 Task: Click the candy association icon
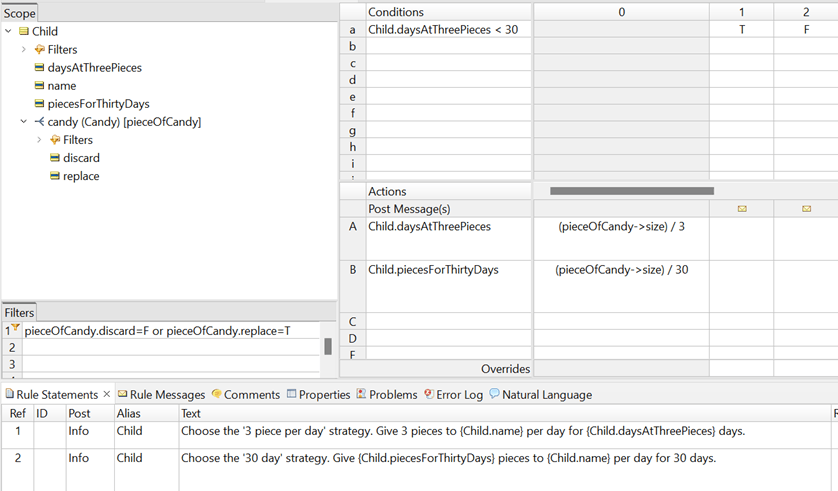point(39,122)
